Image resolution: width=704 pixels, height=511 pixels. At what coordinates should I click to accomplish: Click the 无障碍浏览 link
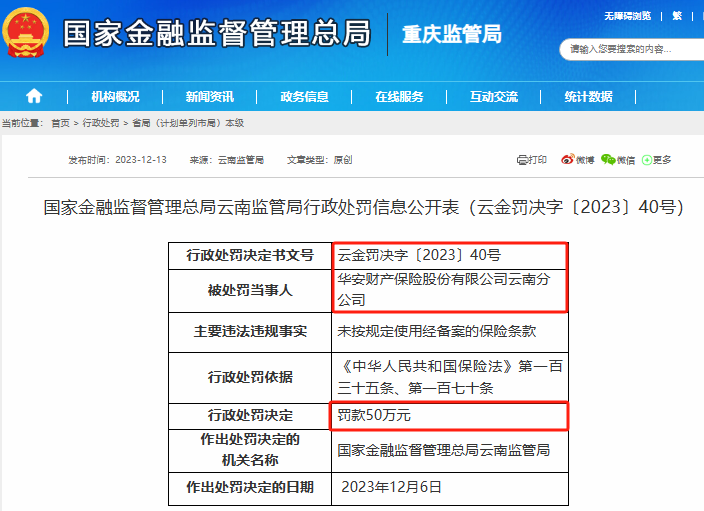[x=627, y=16]
